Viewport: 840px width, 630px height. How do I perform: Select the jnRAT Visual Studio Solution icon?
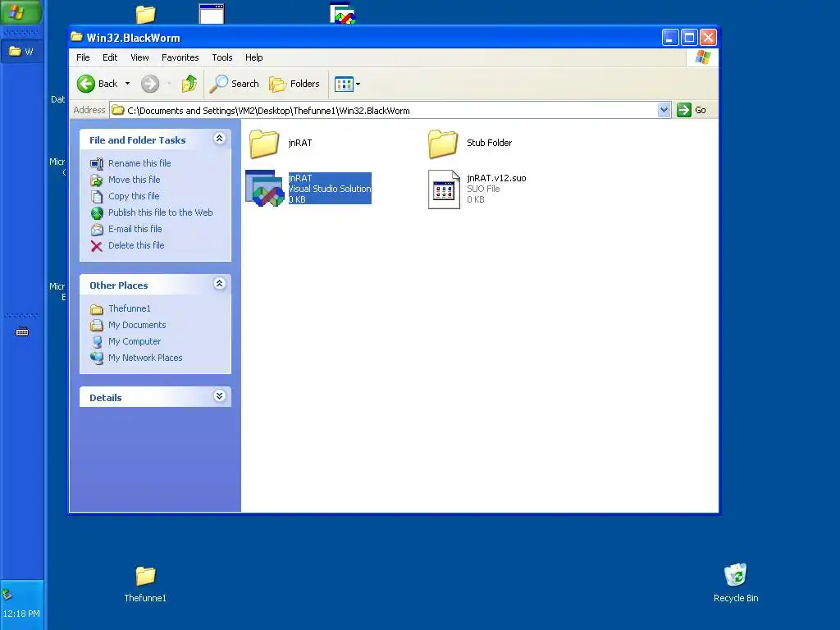pyautogui.click(x=265, y=189)
